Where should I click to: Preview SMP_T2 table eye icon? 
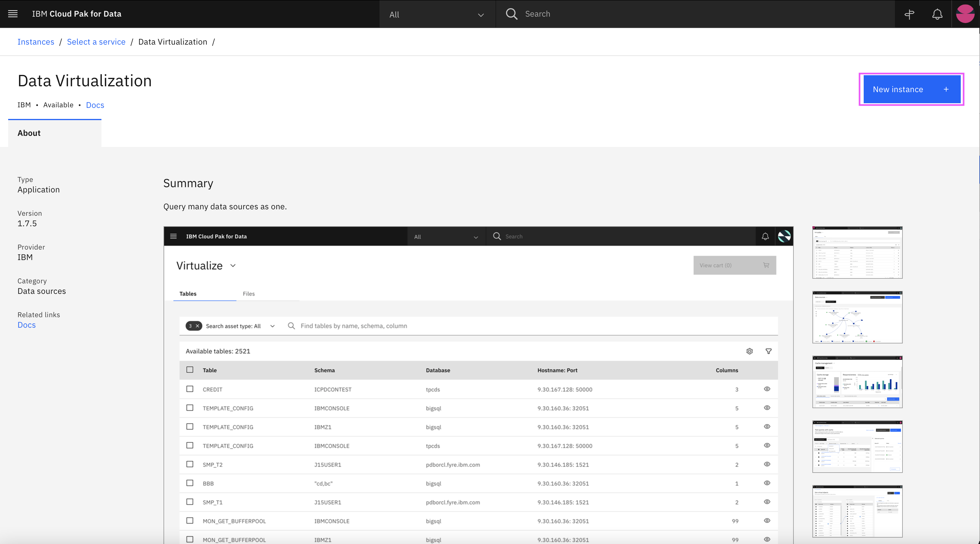[x=767, y=464]
